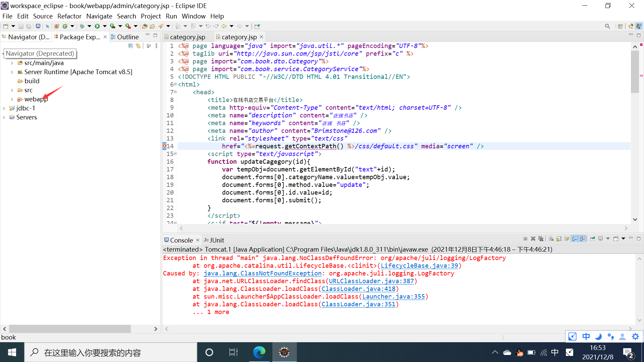This screenshot has width=644, height=362.
Task: Open Microsoft Edge from the taskbar
Action: (x=259, y=352)
